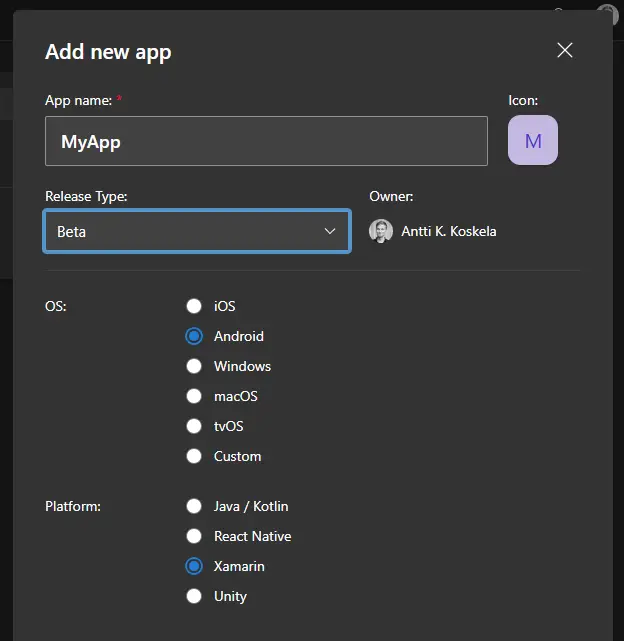Select macOS as the operating system

(x=194, y=396)
